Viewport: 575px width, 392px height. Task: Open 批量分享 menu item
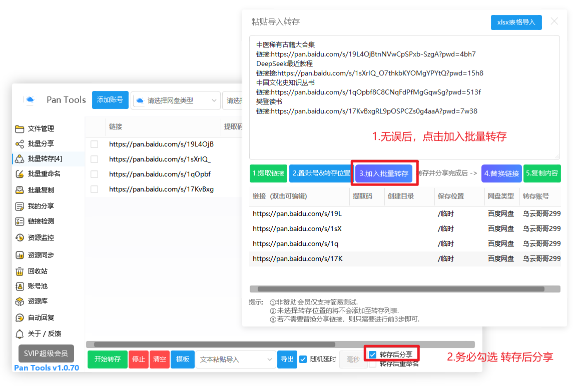(x=49, y=144)
